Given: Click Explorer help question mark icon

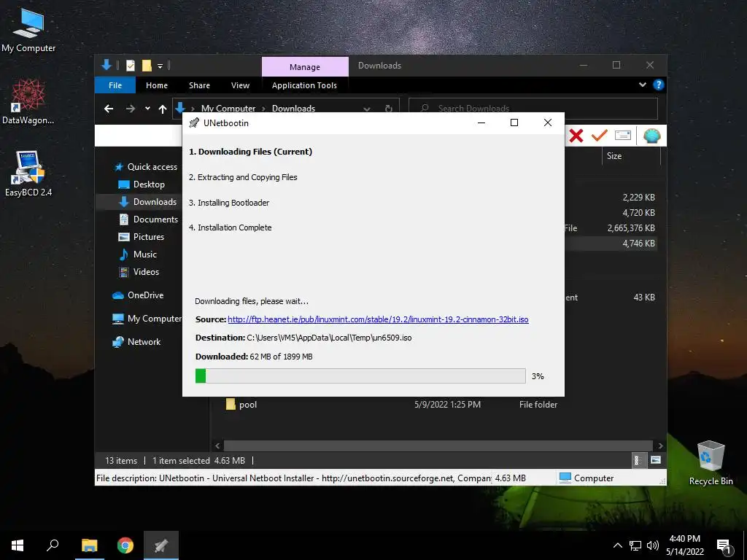Looking at the screenshot, I should click(x=659, y=85).
